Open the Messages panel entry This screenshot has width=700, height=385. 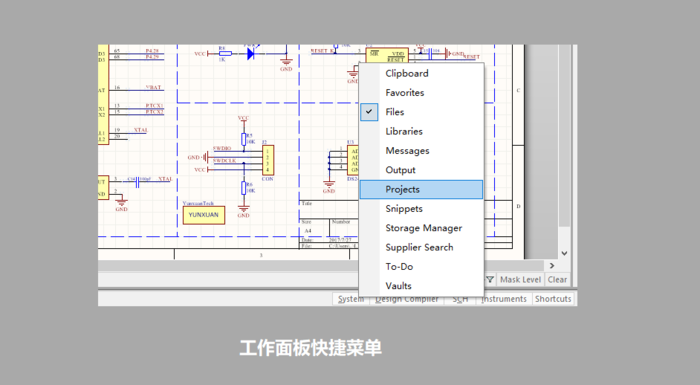pos(421,151)
